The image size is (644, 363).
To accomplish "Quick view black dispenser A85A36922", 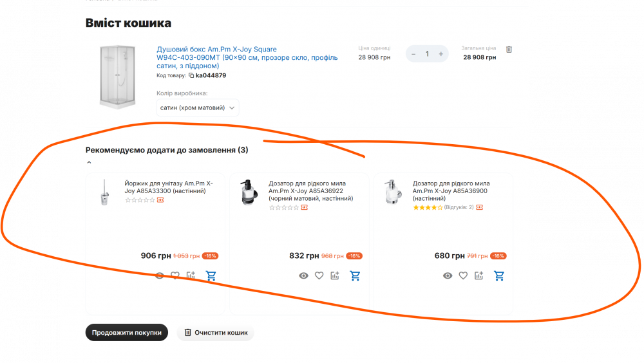I will coord(303,276).
